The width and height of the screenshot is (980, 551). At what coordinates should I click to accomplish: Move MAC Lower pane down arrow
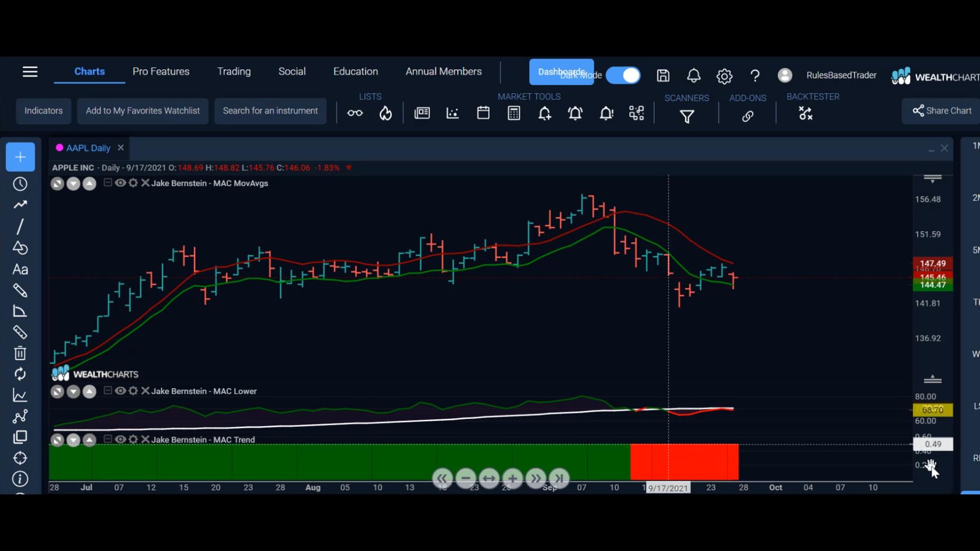73,392
